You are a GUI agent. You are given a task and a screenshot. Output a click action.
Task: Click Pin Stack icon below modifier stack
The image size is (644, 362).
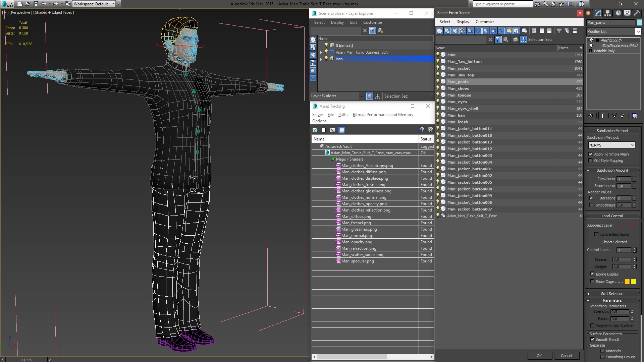591,115
